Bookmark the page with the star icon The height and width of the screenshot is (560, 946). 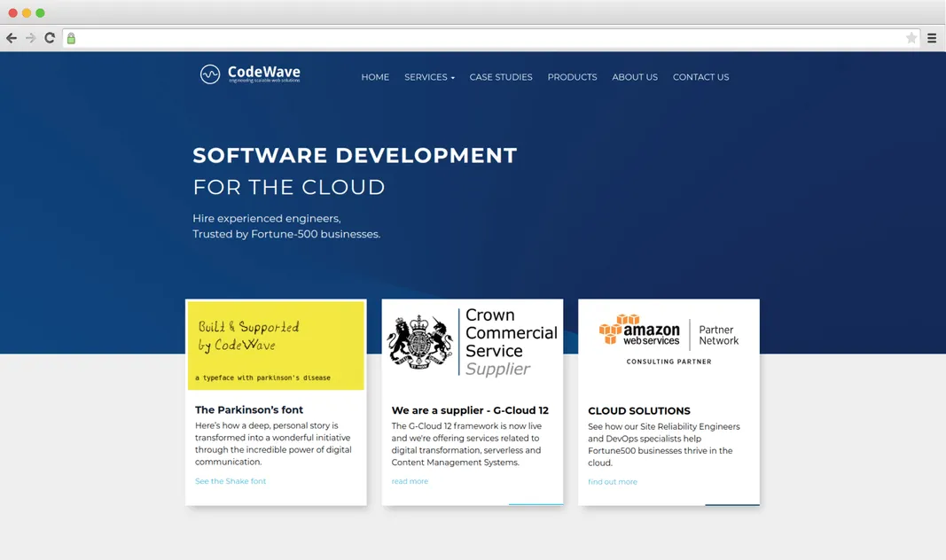pyautogui.click(x=911, y=38)
